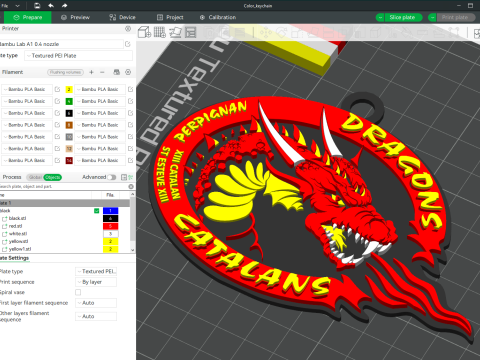Click the yellow filament 2 color swatch
The width and height of the screenshot is (480, 360).
point(69,89)
